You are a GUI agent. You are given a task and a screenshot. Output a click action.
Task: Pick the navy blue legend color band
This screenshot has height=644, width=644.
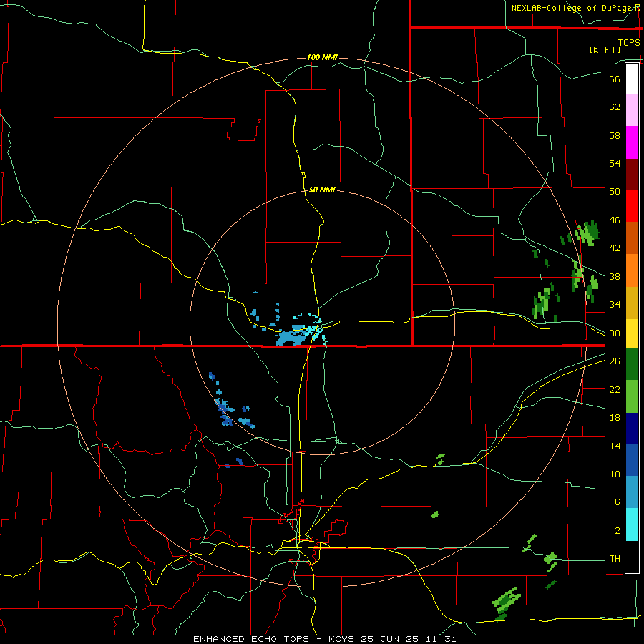pyautogui.click(x=632, y=429)
